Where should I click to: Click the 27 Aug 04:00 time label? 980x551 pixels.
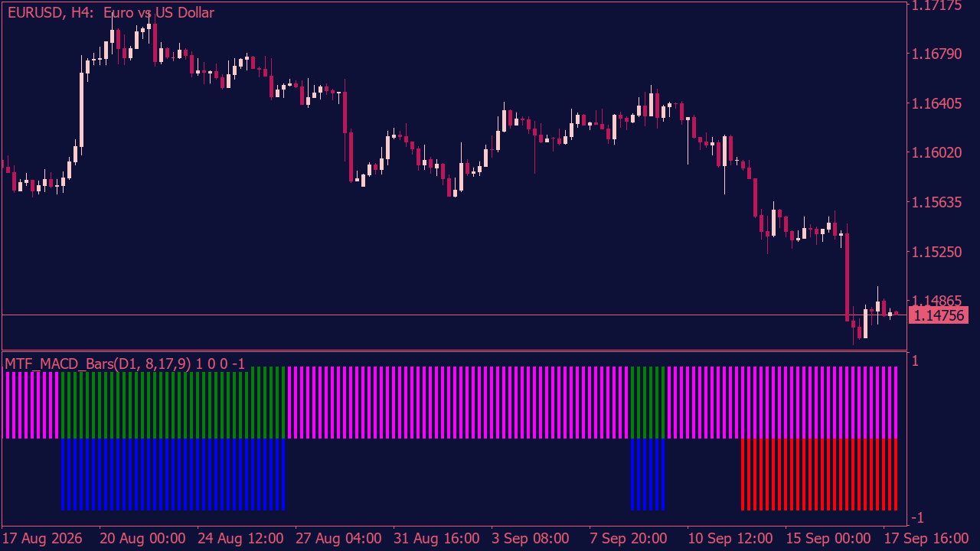point(338,537)
